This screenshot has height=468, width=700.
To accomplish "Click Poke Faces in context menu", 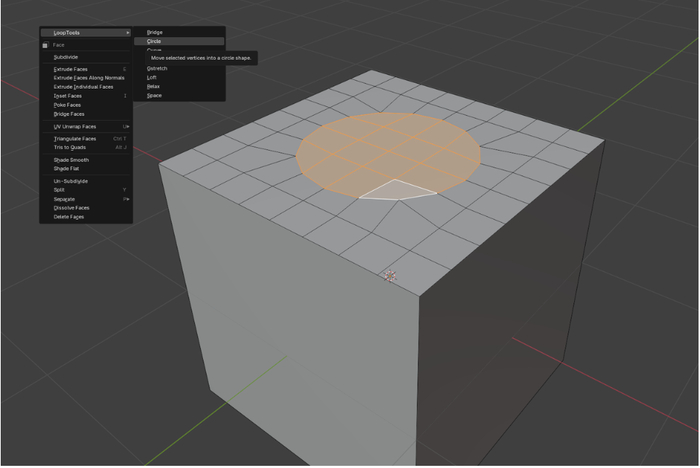I will (x=67, y=105).
